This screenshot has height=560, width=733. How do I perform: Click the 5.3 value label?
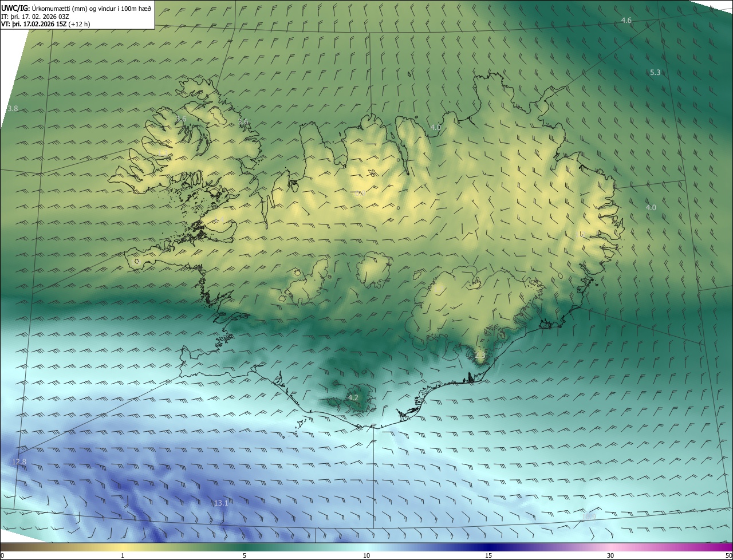[656, 73]
